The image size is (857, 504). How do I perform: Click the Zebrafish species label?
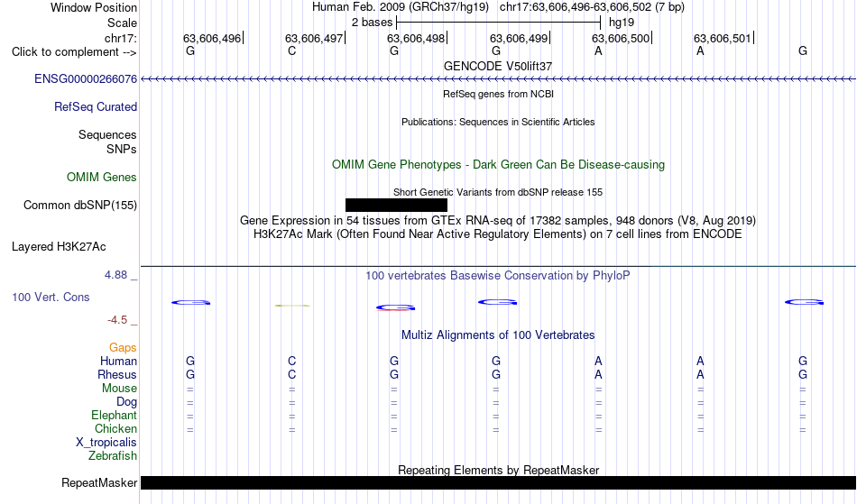point(113,456)
